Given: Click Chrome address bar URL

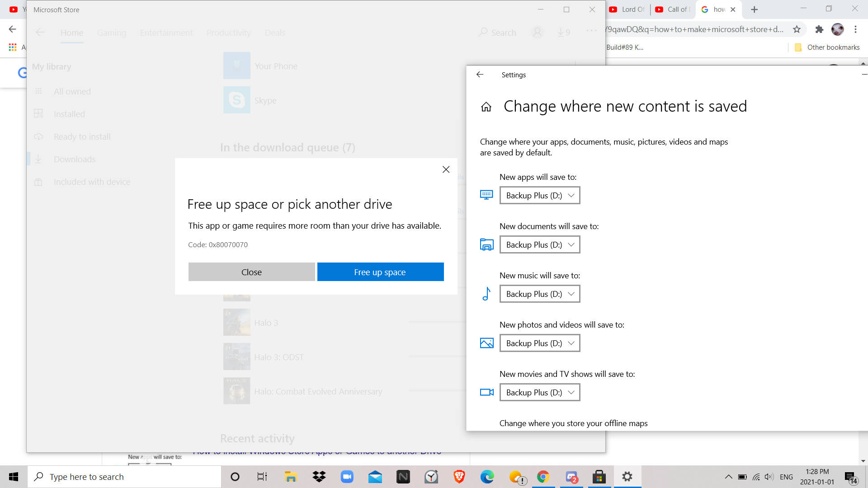Looking at the screenshot, I should [694, 29].
